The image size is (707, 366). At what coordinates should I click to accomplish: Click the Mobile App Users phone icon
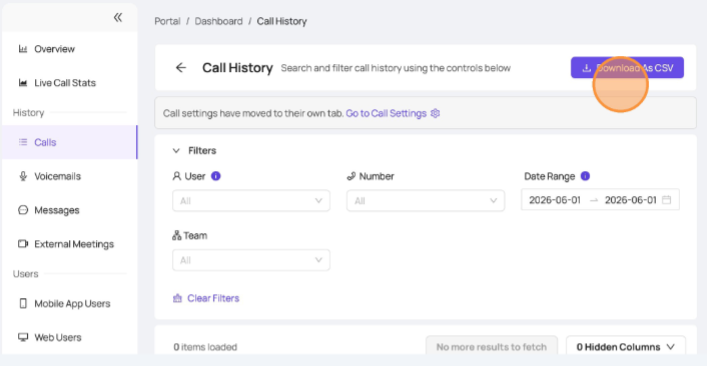click(23, 303)
